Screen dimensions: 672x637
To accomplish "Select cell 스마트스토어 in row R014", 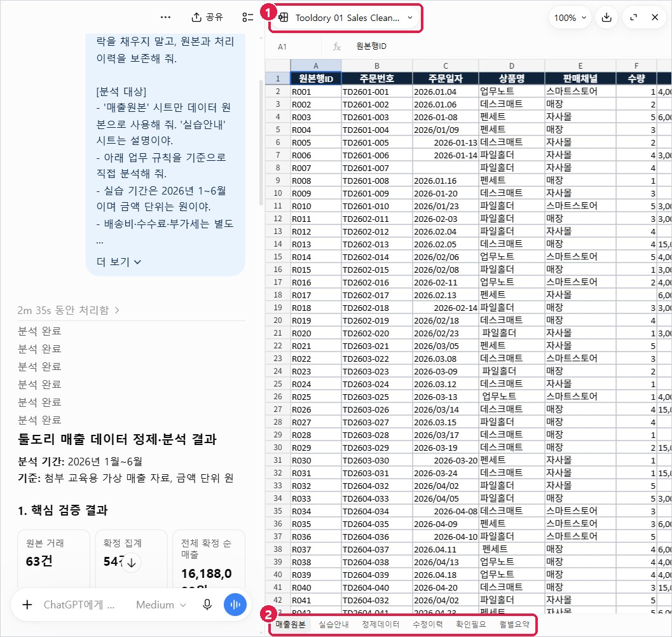I will coord(580,257).
